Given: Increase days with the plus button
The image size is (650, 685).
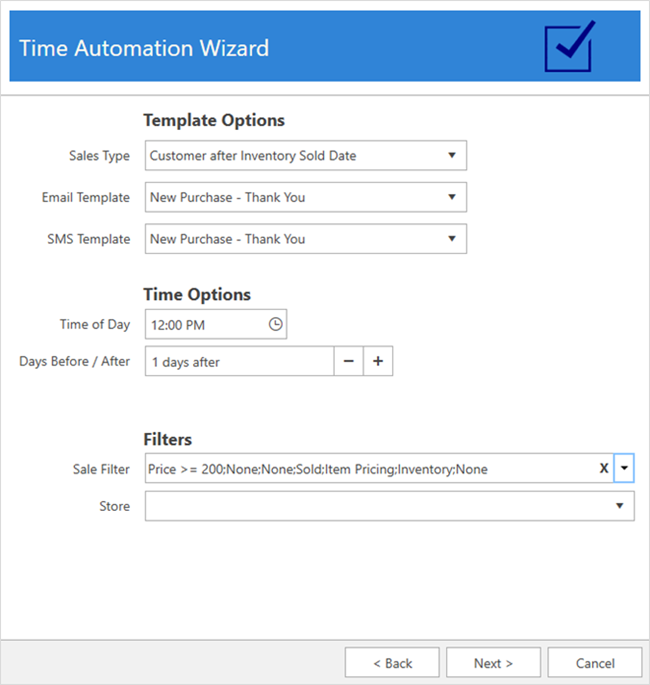Looking at the screenshot, I should 378,361.
